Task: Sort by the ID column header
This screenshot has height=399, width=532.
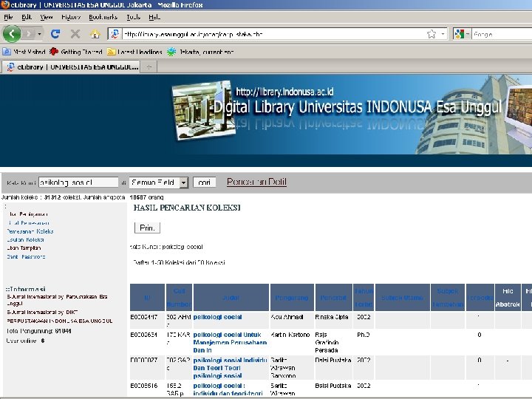Action: click(x=147, y=298)
